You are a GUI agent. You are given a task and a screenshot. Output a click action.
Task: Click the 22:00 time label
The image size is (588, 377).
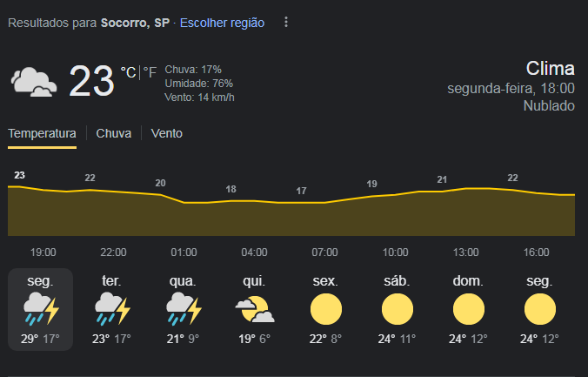tap(113, 252)
